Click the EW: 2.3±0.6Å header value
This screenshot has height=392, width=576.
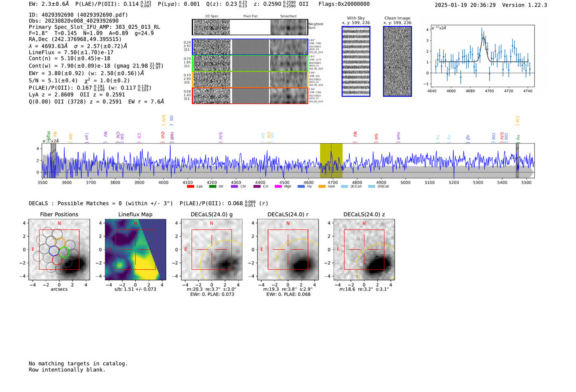pyautogui.click(x=49, y=4)
